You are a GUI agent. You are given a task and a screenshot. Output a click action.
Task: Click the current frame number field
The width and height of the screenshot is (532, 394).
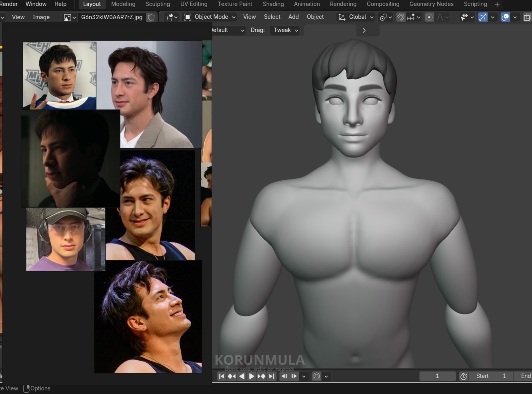click(437, 376)
